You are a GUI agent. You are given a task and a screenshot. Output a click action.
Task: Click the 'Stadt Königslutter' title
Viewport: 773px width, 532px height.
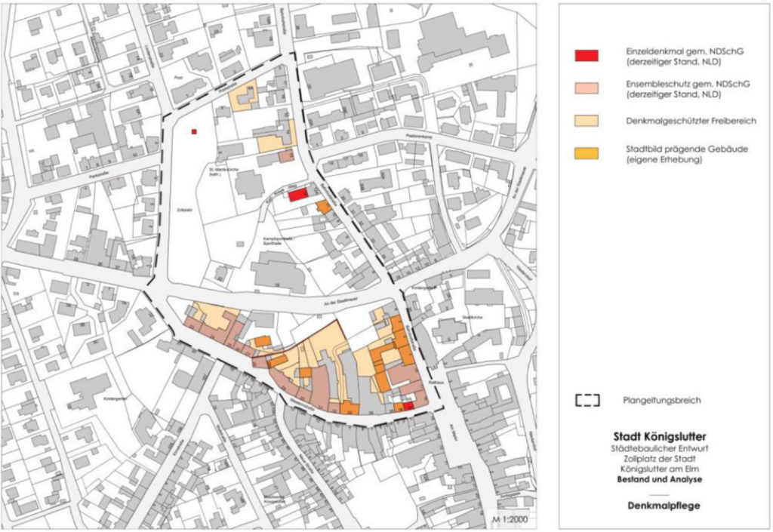661,437
